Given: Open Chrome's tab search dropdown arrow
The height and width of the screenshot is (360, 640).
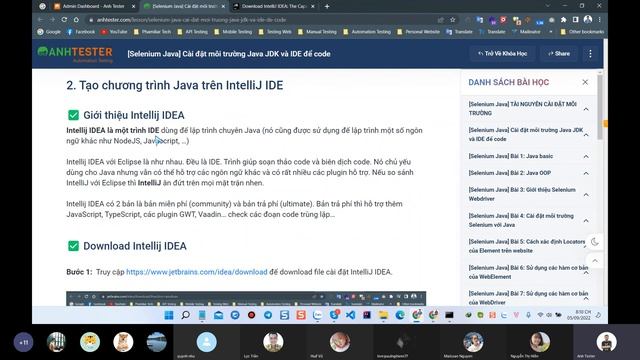Looking at the screenshot, I should (548, 6).
